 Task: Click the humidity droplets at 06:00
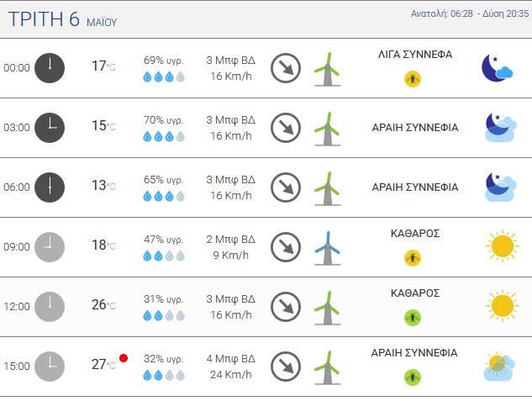click(164, 196)
